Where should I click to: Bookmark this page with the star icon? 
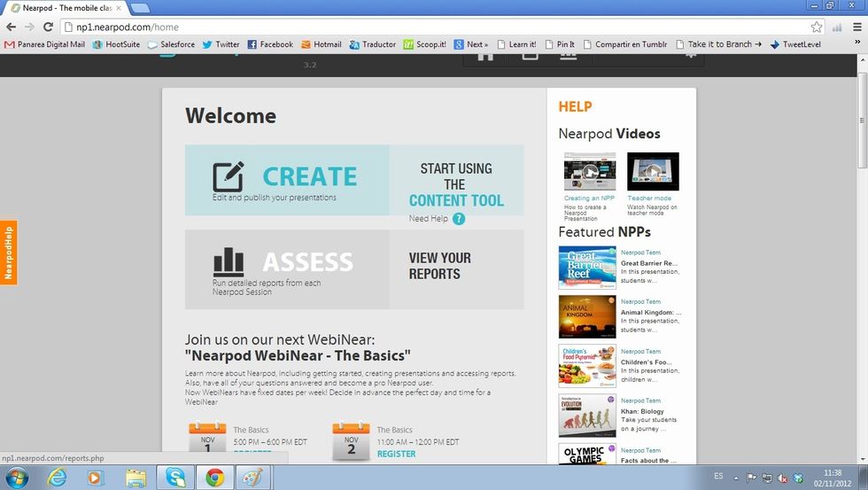point(817,27)
